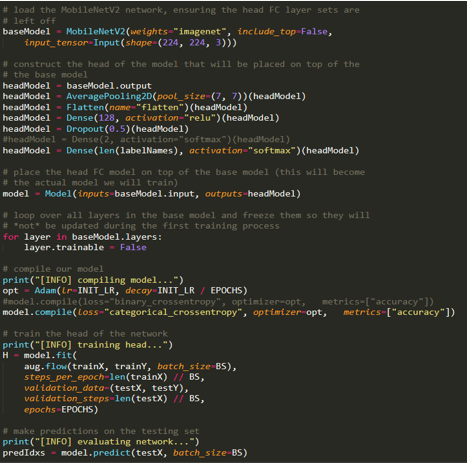Screen dimensions: 467x463
Task: Click the Model constructor call
Action: (x=58, y=194)
